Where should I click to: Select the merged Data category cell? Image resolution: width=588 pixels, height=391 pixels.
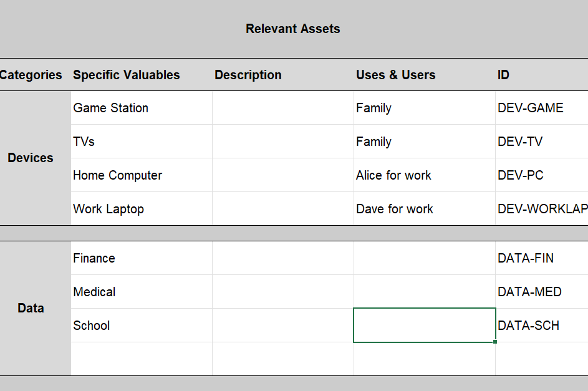31,308
